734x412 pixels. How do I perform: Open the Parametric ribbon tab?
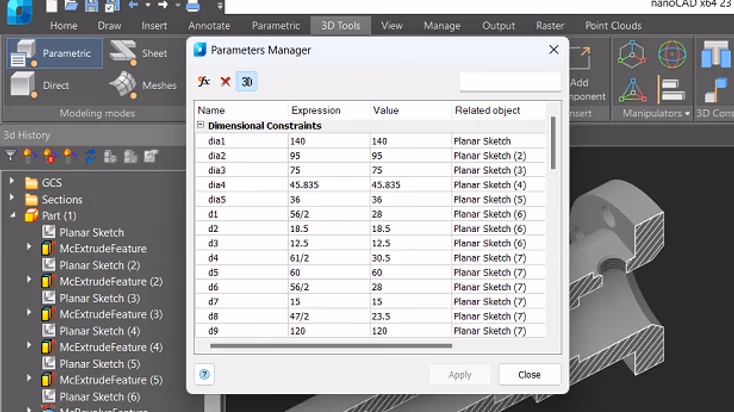276,26
